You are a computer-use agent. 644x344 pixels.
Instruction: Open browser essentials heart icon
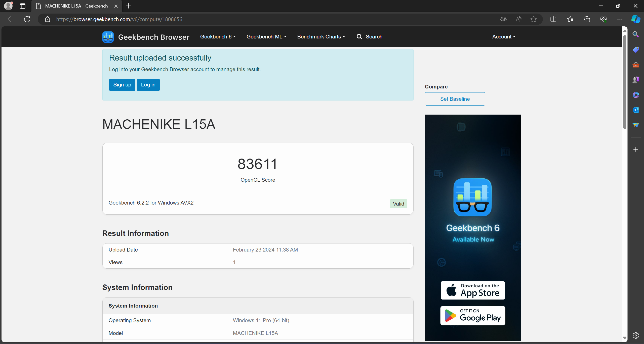(603, 19)
